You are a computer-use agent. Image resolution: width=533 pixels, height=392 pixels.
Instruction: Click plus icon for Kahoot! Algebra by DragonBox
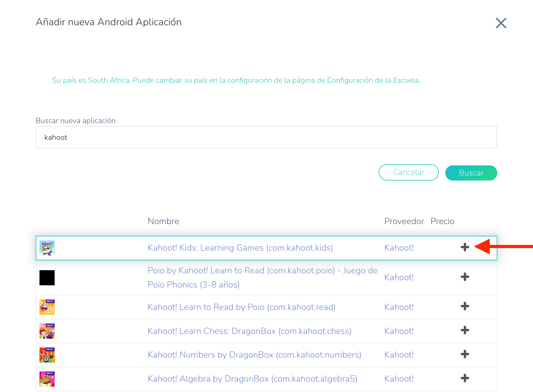coord(465,378)
